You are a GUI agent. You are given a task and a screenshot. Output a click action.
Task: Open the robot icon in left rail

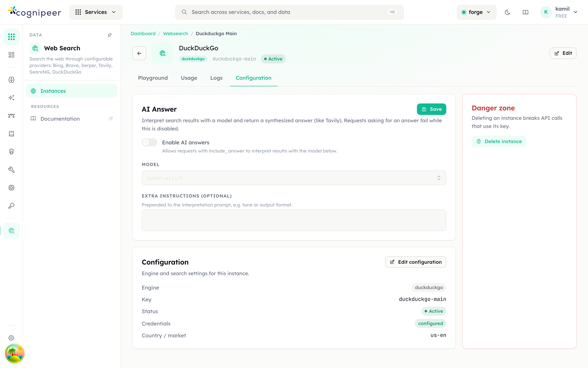11,152
